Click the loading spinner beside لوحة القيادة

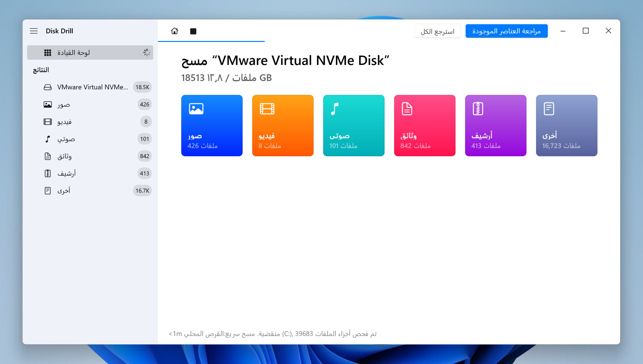click(147, 52)
